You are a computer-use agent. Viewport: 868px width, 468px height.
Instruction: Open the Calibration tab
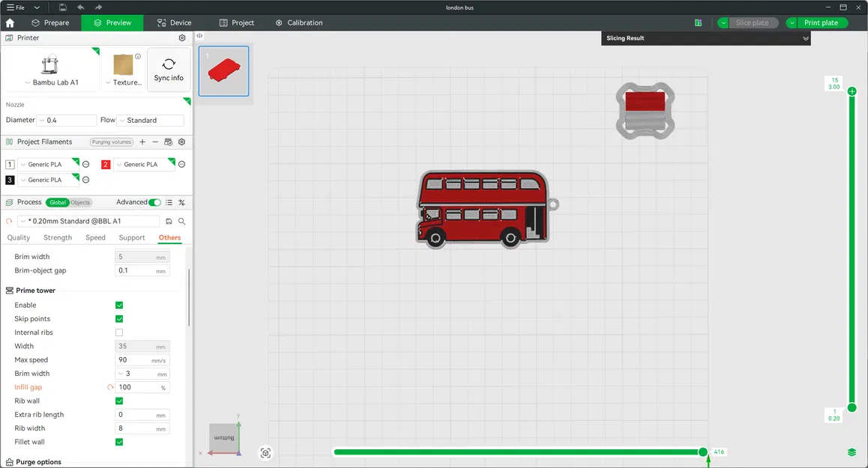[x=299, y=22]
